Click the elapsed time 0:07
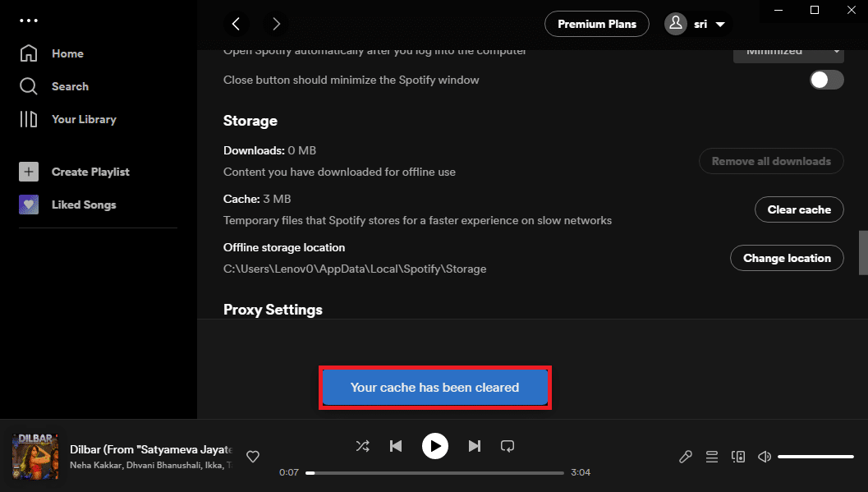Image resolution: width=868 pixels, height=492 pixels. point(289,472)
